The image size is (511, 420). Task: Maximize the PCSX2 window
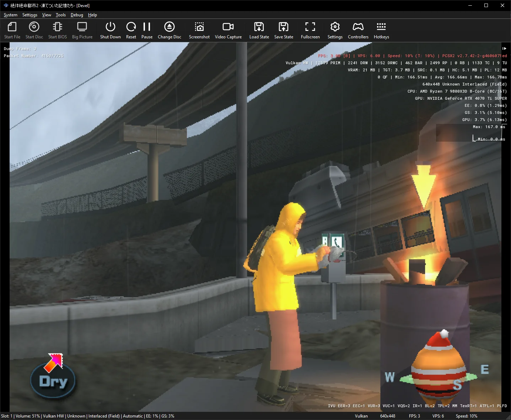486,5
